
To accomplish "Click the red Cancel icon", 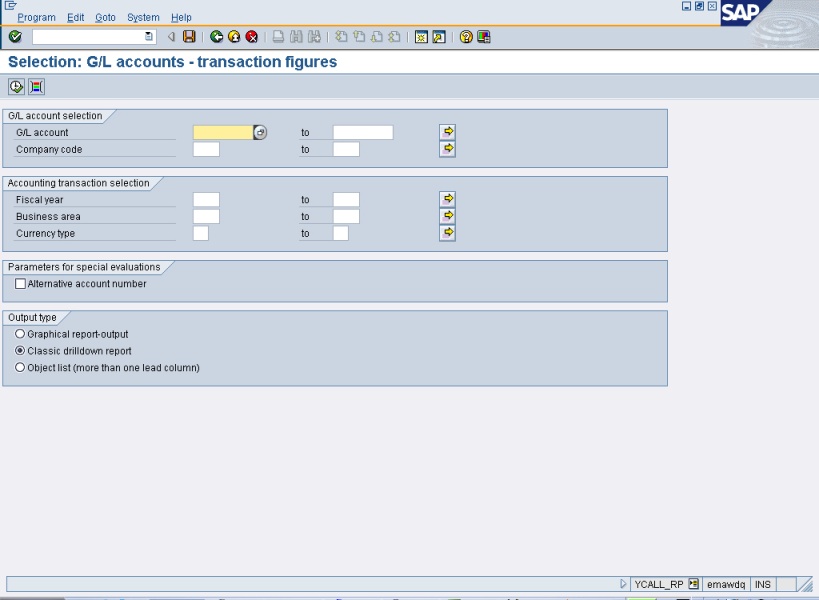I will point(251,38).
